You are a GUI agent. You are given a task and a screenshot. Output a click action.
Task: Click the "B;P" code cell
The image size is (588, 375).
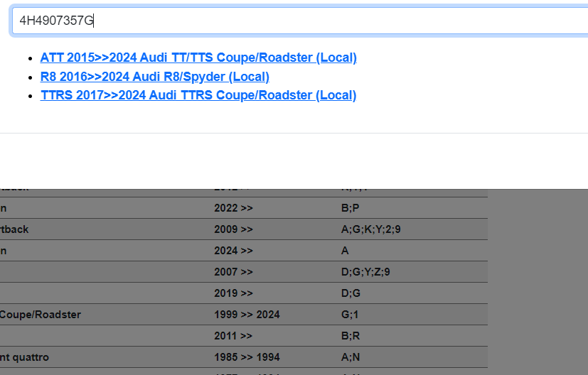pos(351,208)
